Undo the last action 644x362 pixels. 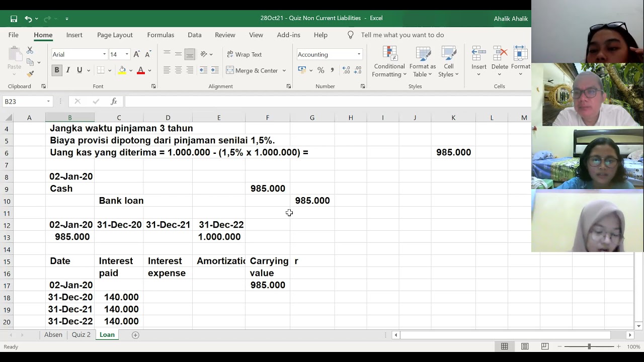[x=28, y=19]
